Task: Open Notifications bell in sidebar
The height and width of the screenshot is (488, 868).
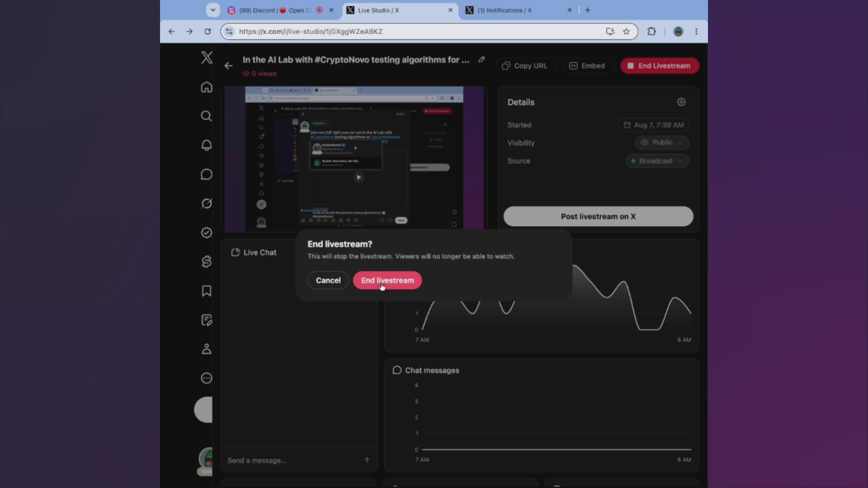Action: 207,145
